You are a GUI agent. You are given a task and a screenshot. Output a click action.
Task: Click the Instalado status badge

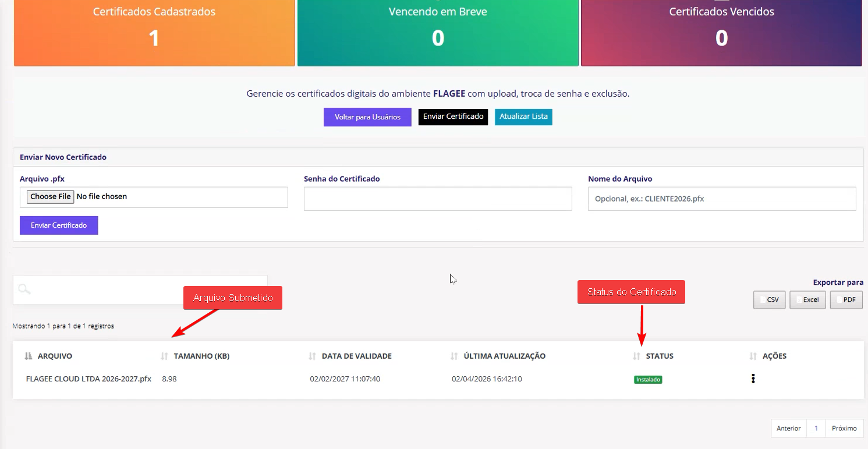(x=648, y=380)
